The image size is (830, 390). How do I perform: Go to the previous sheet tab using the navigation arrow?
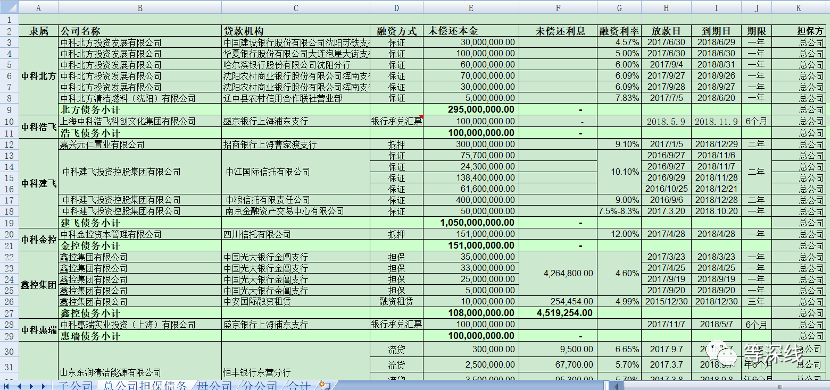pyautogui.click(x=19, y=386)
